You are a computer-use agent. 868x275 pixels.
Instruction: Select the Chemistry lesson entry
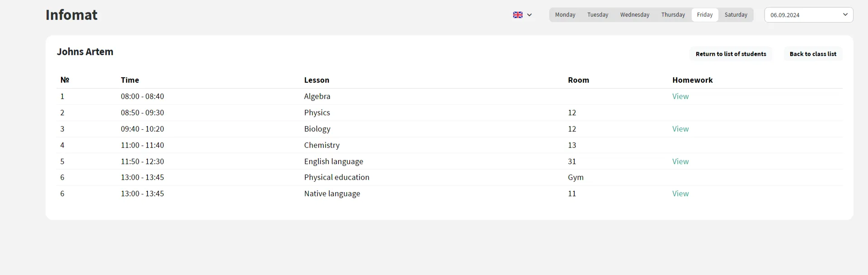tap(321, 145)
